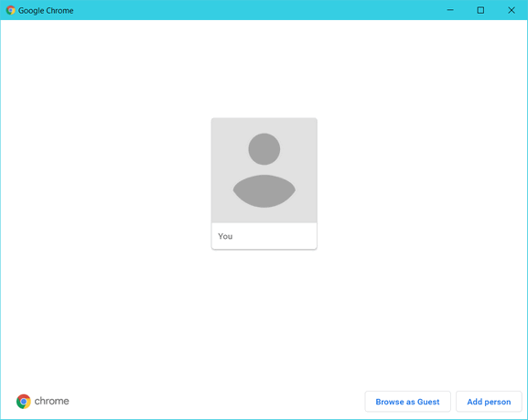Image resolution: width=528 pixels, height=420 pixels.
Task: Browse as Guest
Action: point(407,402)
